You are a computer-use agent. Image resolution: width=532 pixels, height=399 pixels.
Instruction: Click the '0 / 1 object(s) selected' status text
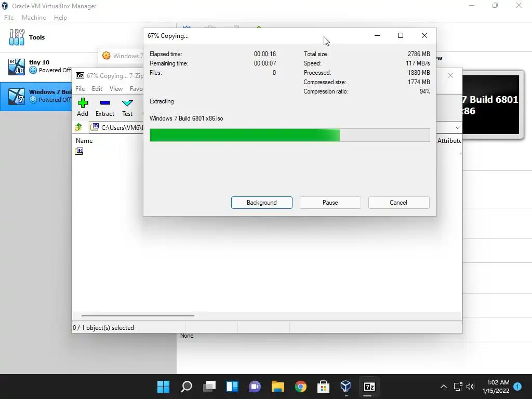tap(103, 328)
